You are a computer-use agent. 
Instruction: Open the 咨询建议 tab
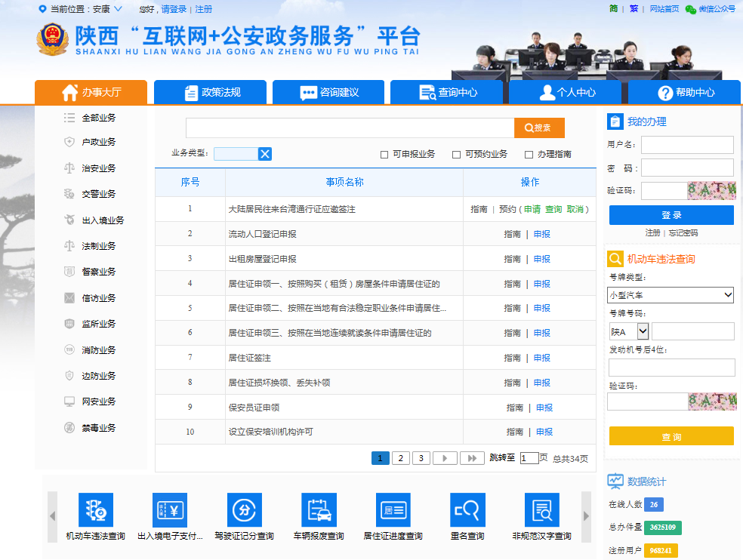coord(328,92)
